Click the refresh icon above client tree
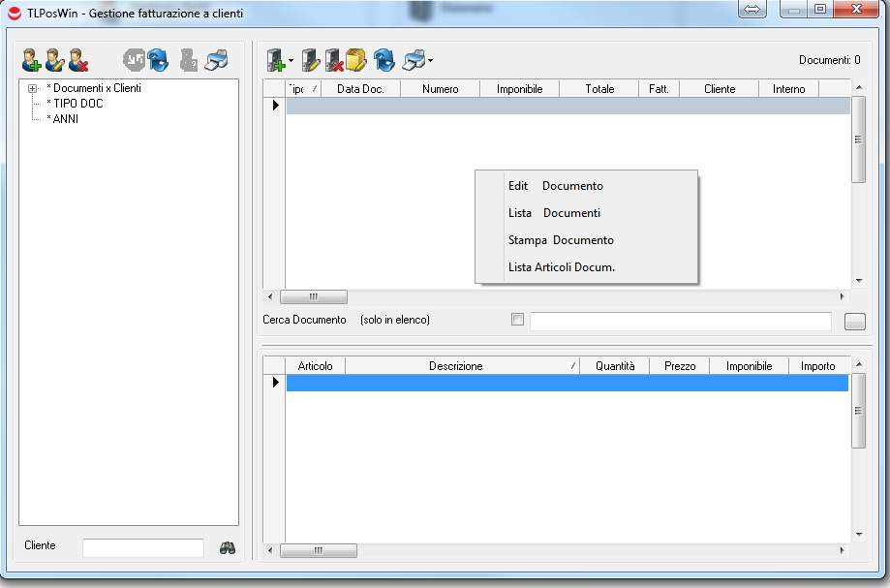Image resolution: width=890 pixels, height=588 pixels. pyautogui.click(x=158, y=61)
